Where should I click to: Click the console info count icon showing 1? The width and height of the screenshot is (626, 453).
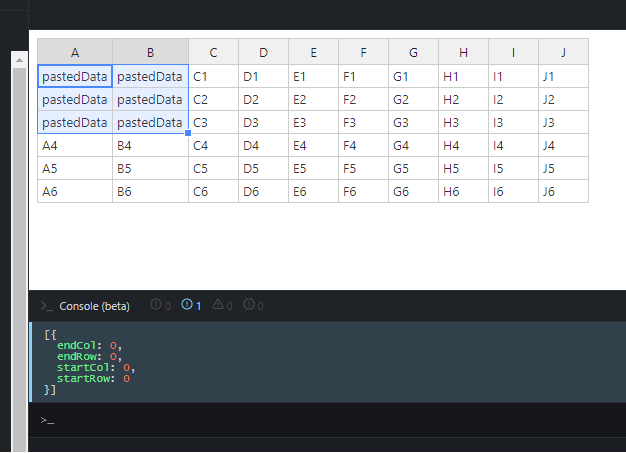[x=186, y=305]
